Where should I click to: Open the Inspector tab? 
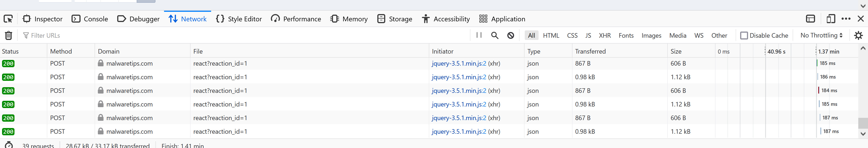tap(43, 19)
